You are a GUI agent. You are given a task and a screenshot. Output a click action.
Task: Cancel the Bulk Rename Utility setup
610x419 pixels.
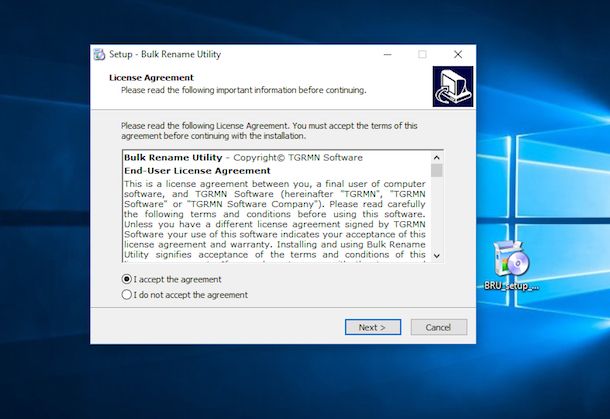[439, 327]
